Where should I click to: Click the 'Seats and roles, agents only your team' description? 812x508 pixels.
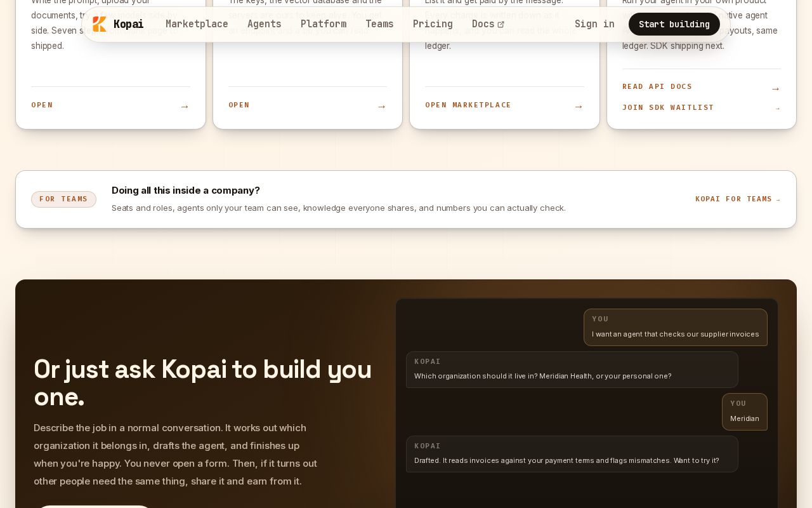point(339,208)
